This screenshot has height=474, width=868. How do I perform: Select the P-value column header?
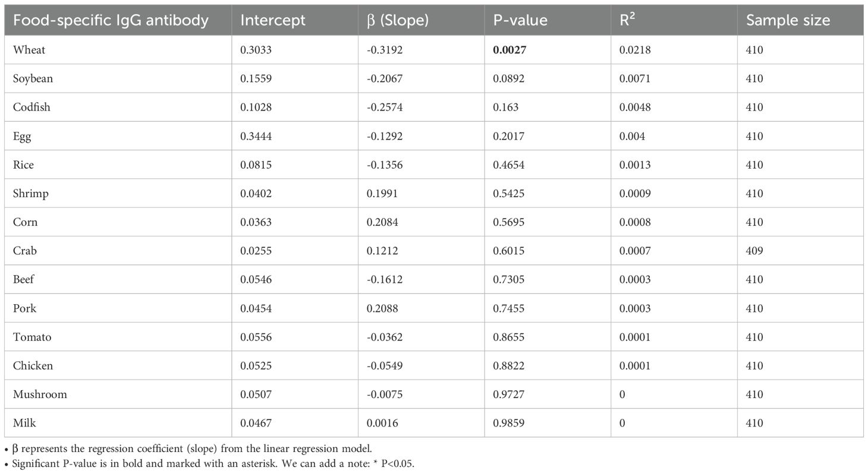click(x=520, y=20)
